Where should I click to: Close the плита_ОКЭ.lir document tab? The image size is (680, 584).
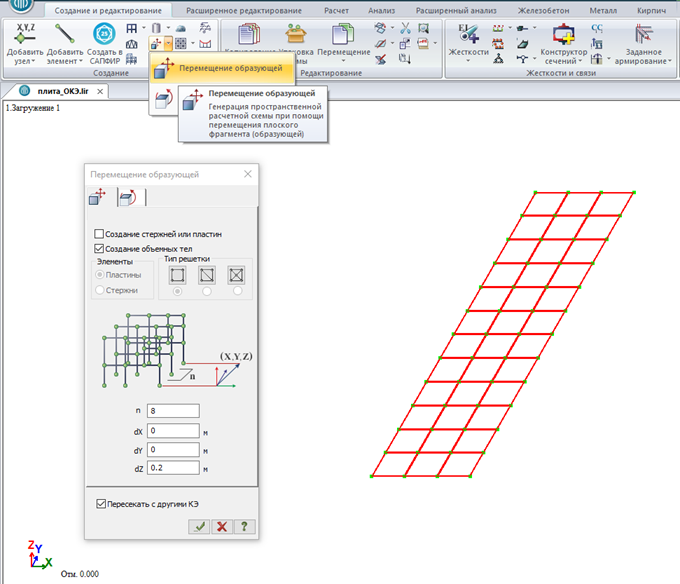tap(100, 91)
